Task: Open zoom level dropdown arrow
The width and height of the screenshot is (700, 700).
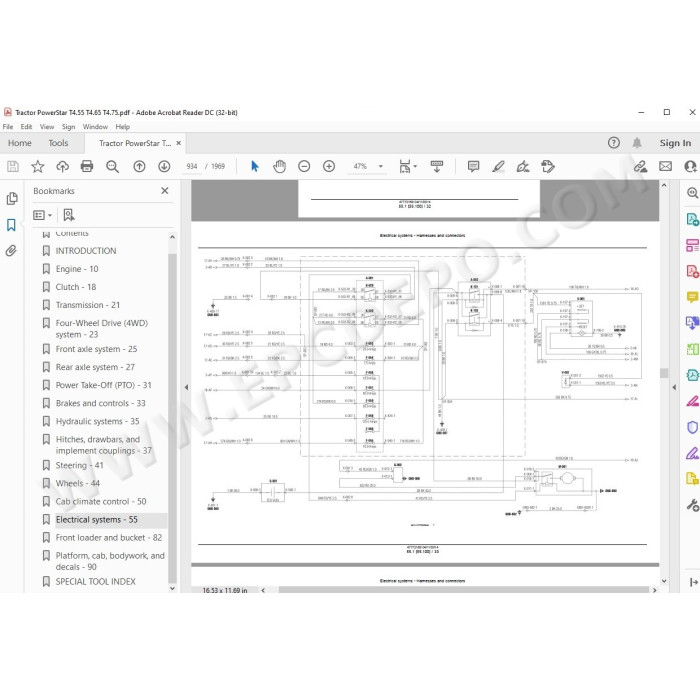Action: pos(381,167)
